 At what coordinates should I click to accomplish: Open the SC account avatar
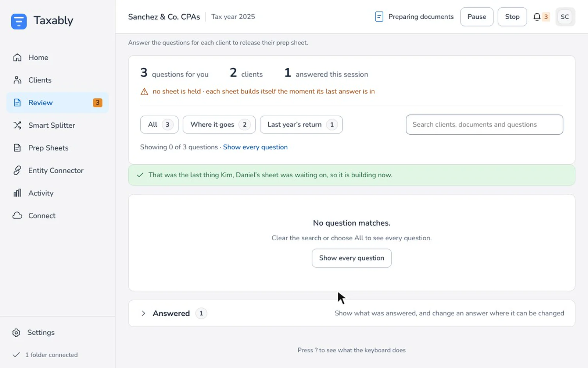(x=565, y=17)
